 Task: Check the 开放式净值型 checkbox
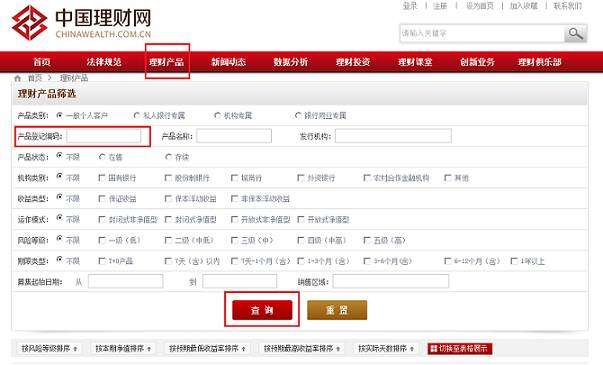[x=301, y=219]
